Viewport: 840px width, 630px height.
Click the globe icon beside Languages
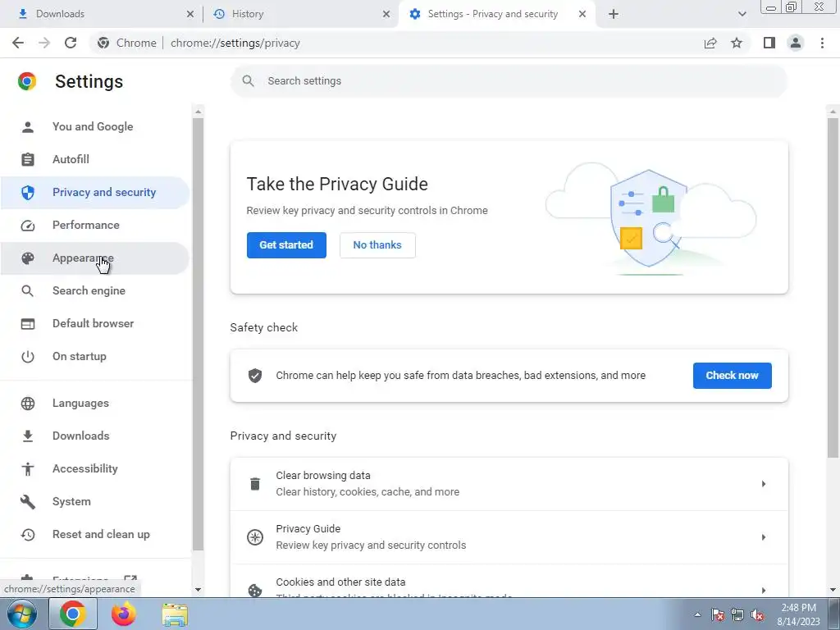27,404
